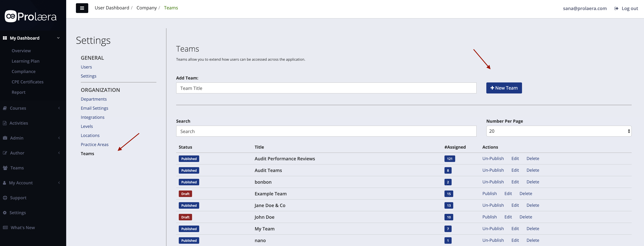Click the Log out link
This screenshot has height=246, width=644.
click(630, 8)
